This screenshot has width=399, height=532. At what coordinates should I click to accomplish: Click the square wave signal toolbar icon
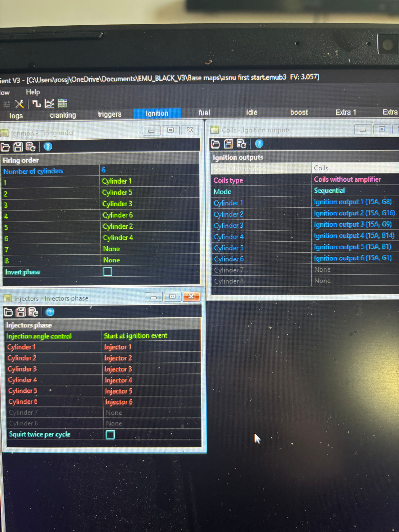(36, 104)
